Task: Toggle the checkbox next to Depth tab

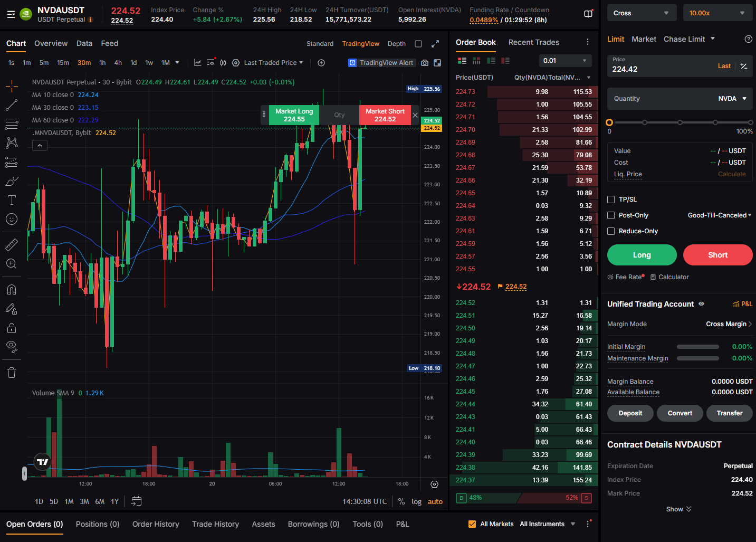Action: click(418, 44)
